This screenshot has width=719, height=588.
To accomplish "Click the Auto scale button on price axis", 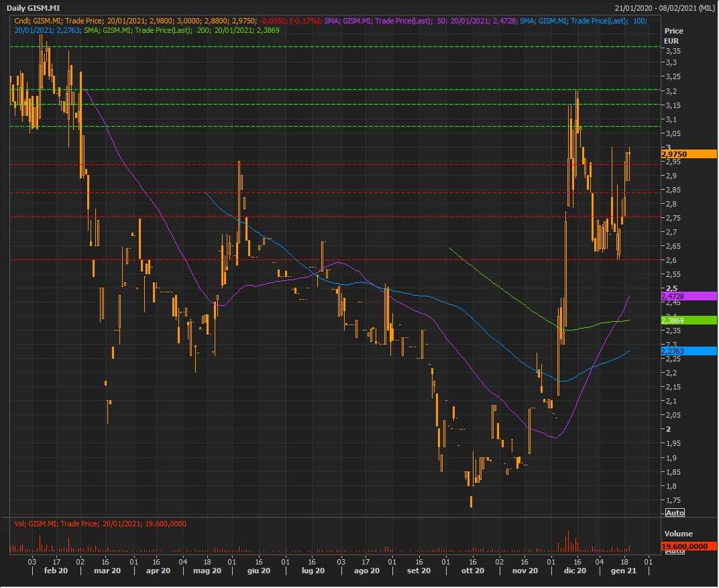I will [674, 513].
